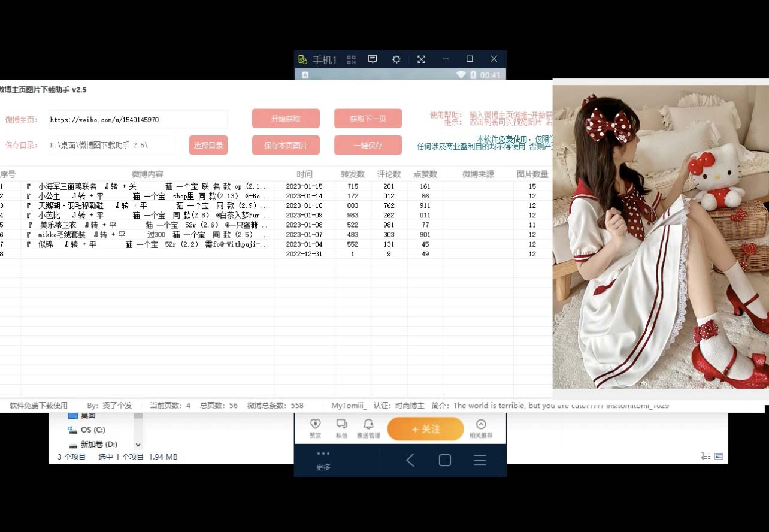Toggle emulator fullscreen mode icon
The height and width of the screenshot is (532, 769).
tap(421, 59)
